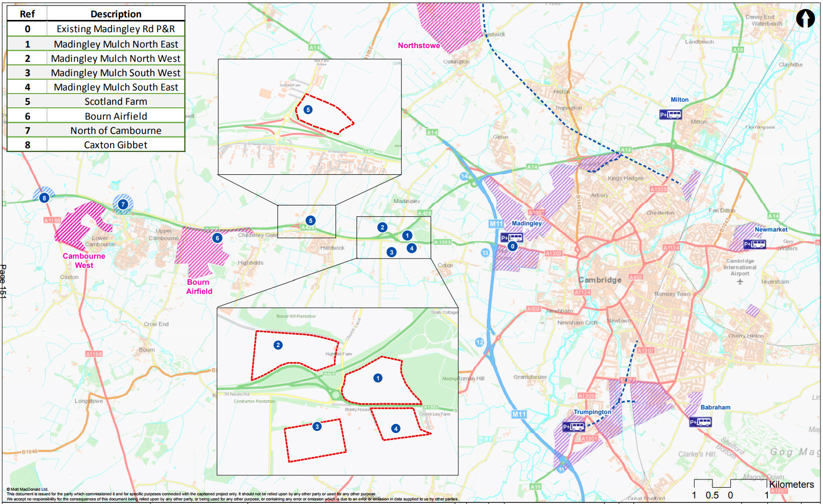Viewport: 823px width, 504px height.
Task: Click the Milton Park & Ride bus icon
Action: (671, 114)
